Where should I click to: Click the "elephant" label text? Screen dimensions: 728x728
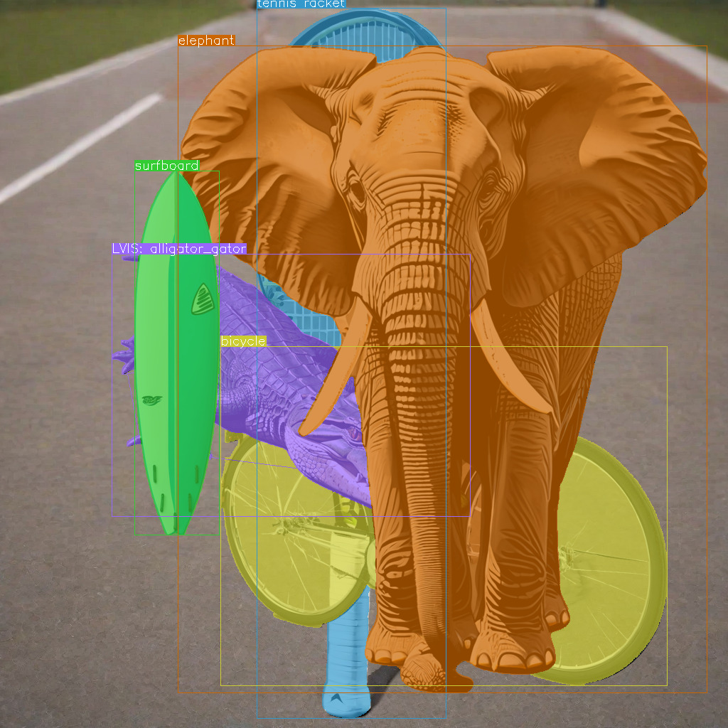click(207, 41)
